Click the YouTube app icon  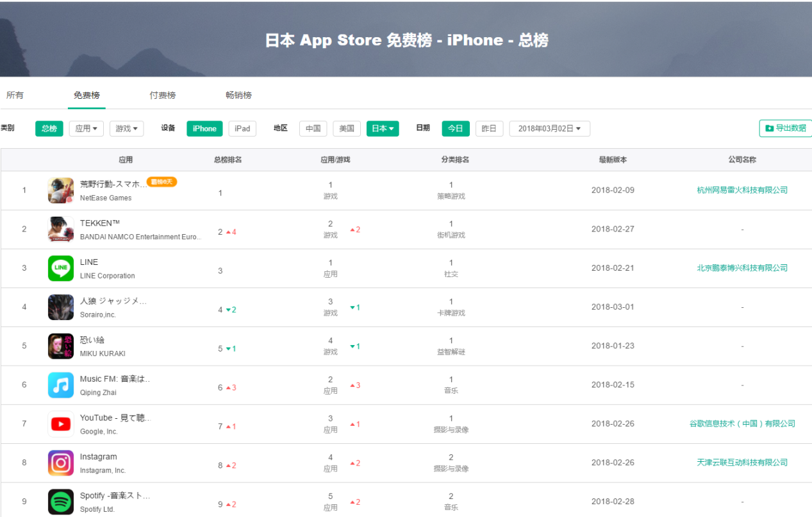coord(61,424)
